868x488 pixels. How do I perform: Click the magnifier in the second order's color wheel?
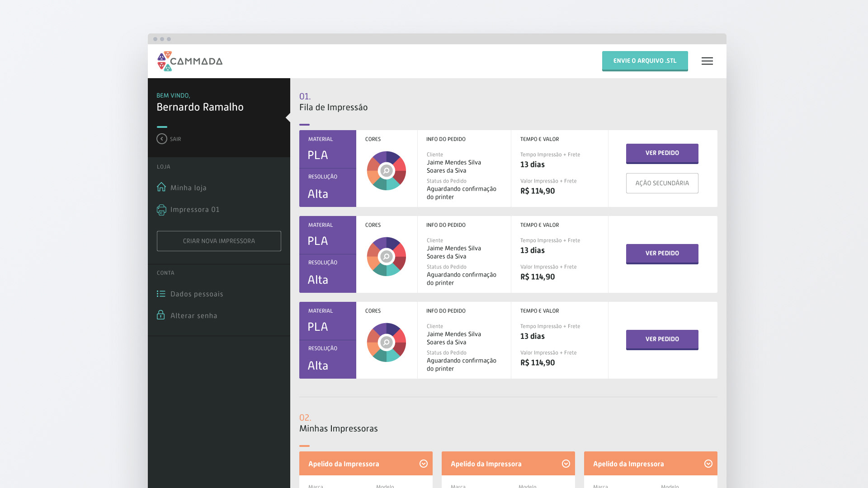tap(387, 257)
